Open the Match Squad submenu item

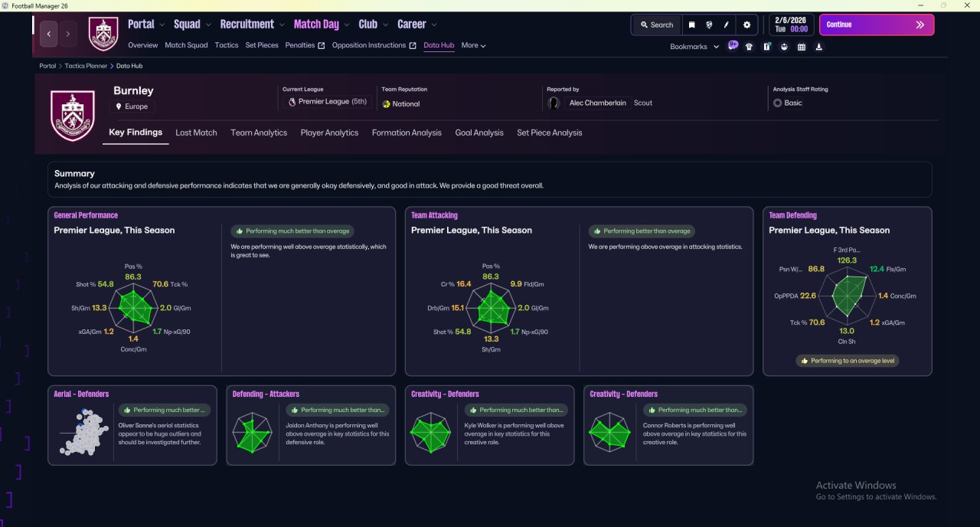pyautogui.click(x=186, y=45)
